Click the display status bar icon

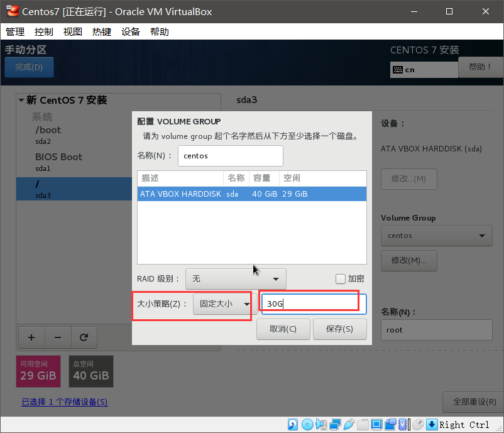(x=376, y=424)
